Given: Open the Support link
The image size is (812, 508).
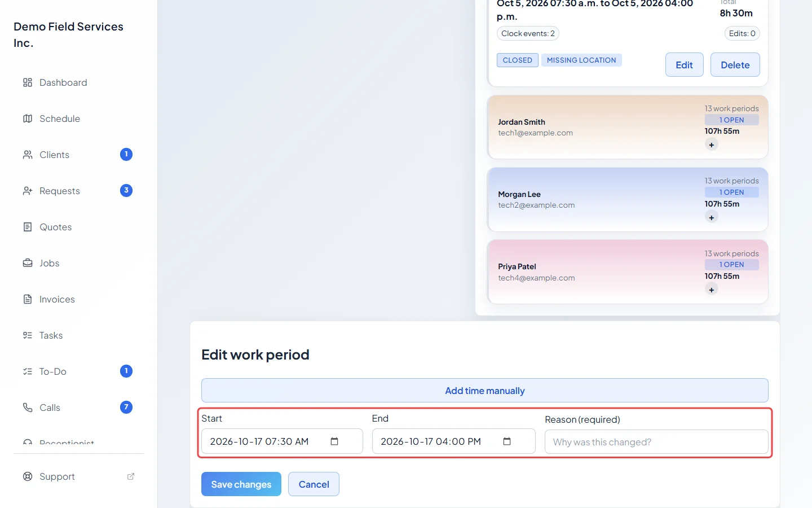Looking at the screenshot, I should (x=78, y=476).
